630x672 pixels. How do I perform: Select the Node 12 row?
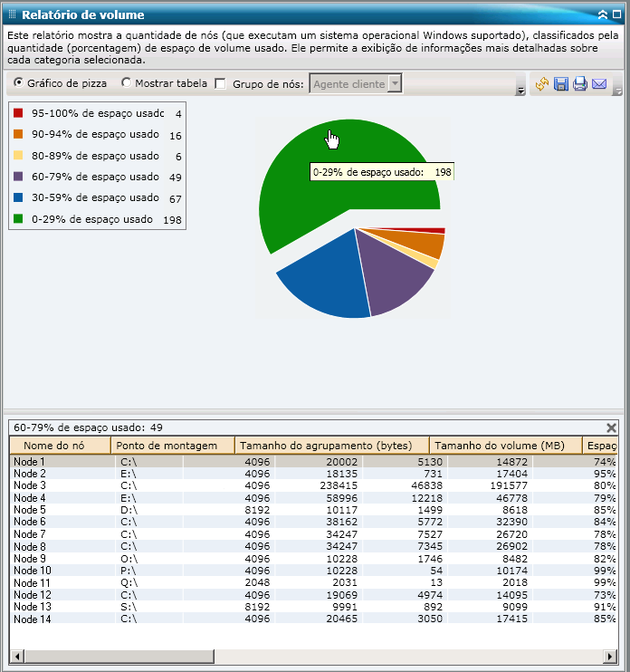pyautogui.click(x=313, y=595)
